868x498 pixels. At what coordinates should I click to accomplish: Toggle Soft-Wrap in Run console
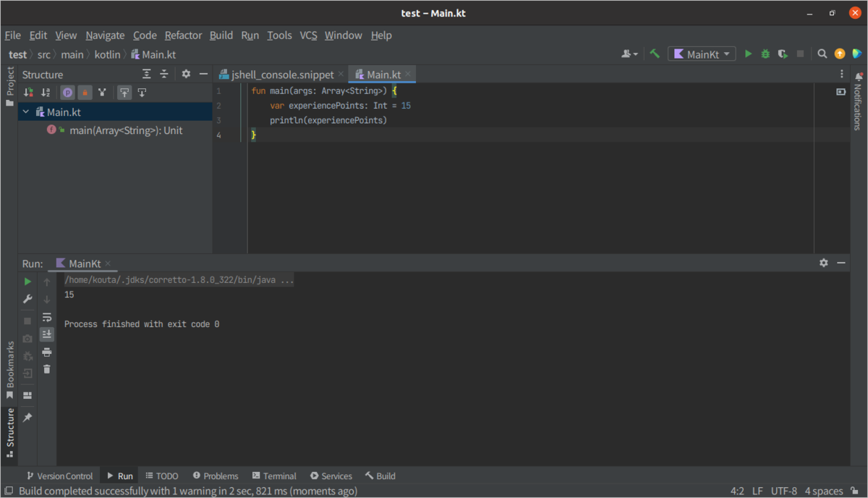[x=47, y=317]
